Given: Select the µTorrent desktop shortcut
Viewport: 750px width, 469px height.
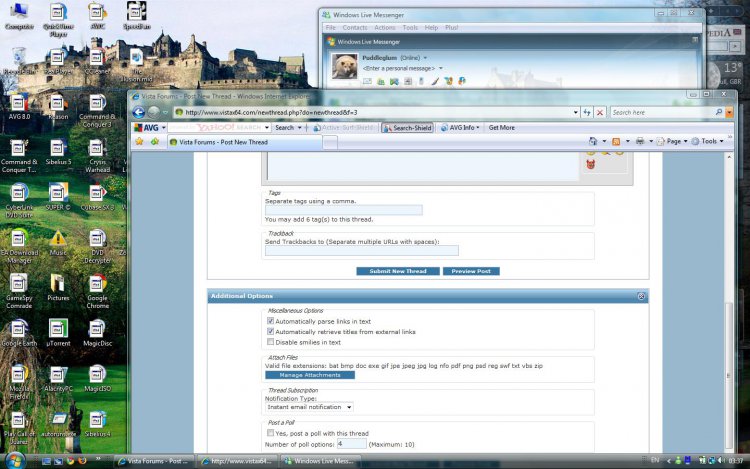Looking at the screenshot, I should [58, 333].
